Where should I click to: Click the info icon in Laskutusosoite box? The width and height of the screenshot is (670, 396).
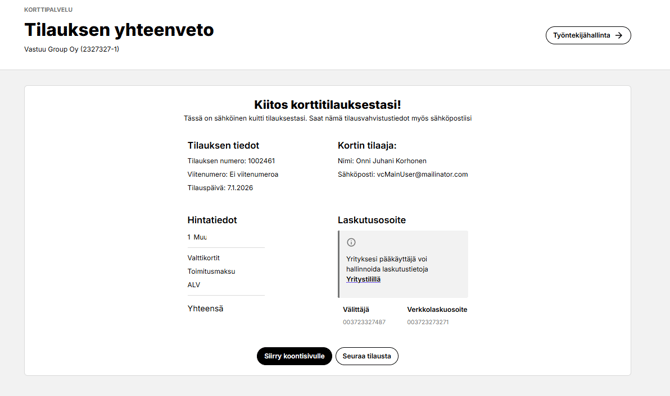[x=351, y=243]
